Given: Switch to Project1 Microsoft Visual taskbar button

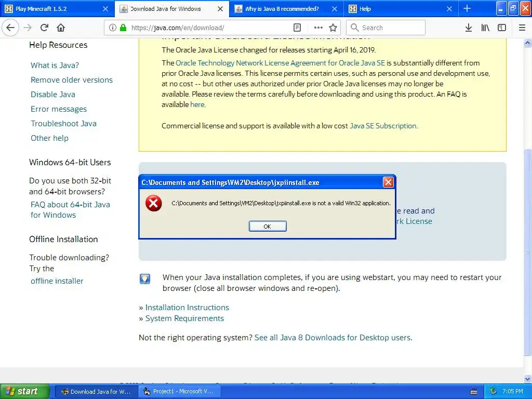Looking at the screenshot, I should (179, 392).
